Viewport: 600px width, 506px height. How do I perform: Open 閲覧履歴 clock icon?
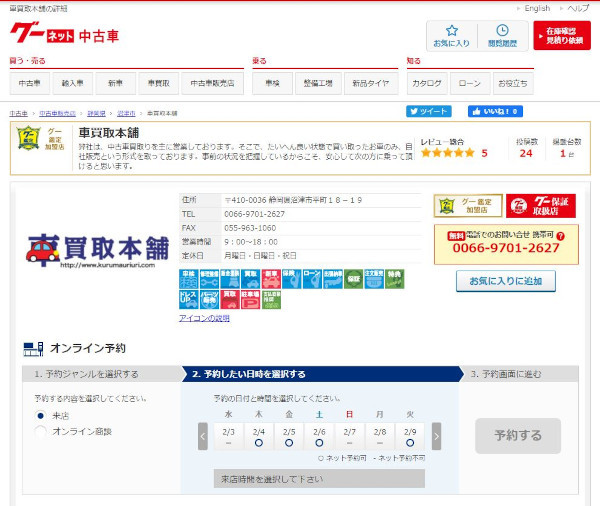click(x=501, y=36)
